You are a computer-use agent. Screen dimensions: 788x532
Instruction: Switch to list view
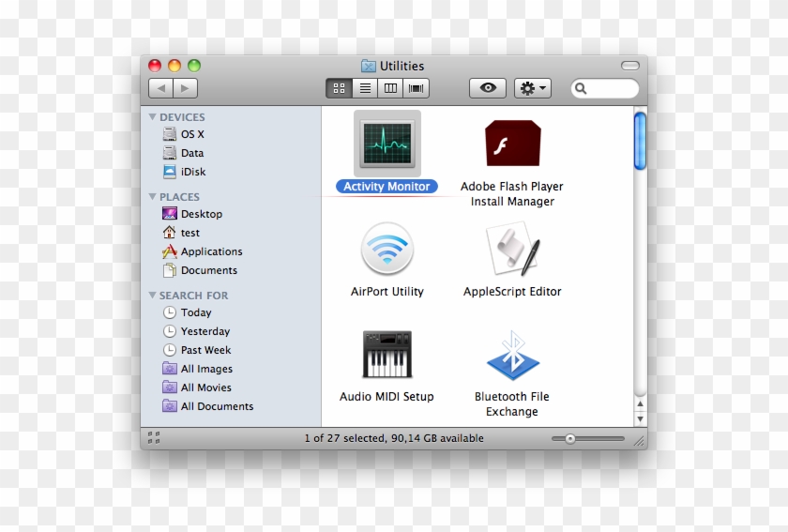[x=365, y=88]
